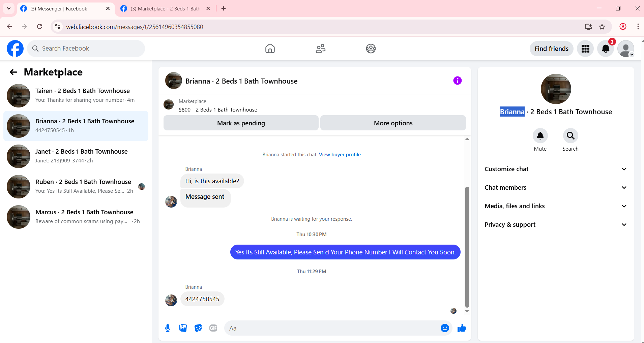
Task: Search within the Brianna conversation
Action: click(x=570, y=136)
